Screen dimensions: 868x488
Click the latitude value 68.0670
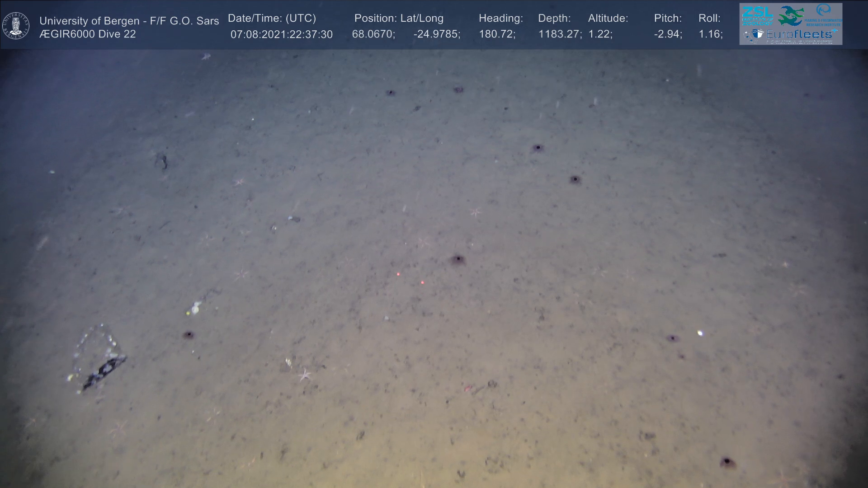[373, 34]
